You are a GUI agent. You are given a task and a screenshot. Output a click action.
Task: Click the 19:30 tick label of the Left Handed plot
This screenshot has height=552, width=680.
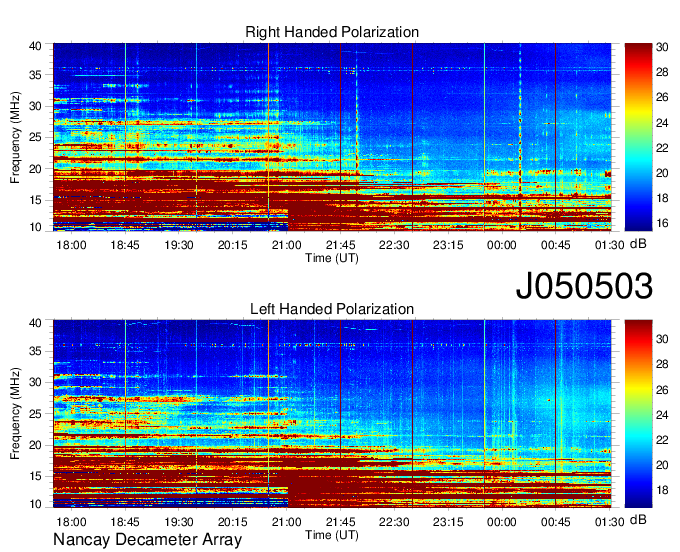point(179,522)
